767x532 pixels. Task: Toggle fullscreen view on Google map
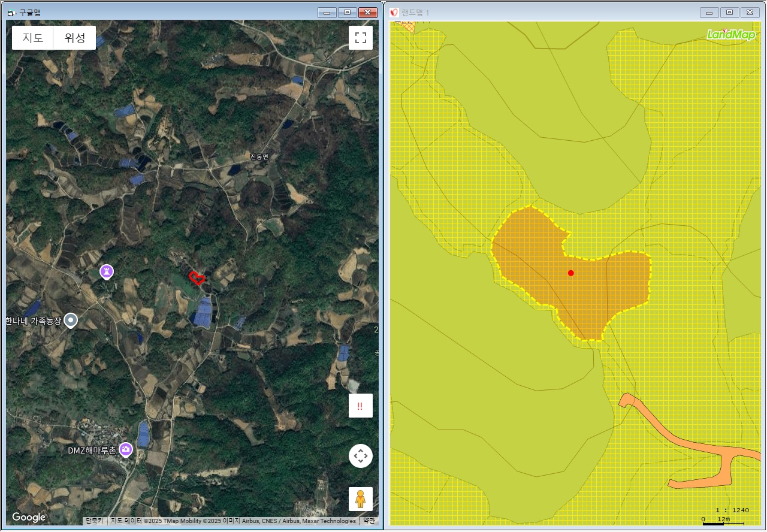360,38
